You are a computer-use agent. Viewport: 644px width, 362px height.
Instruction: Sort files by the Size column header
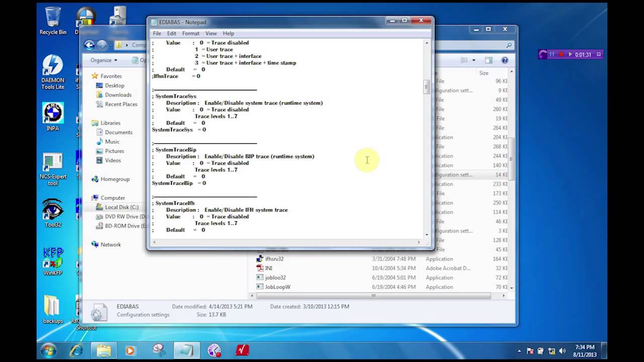[484, 73]
